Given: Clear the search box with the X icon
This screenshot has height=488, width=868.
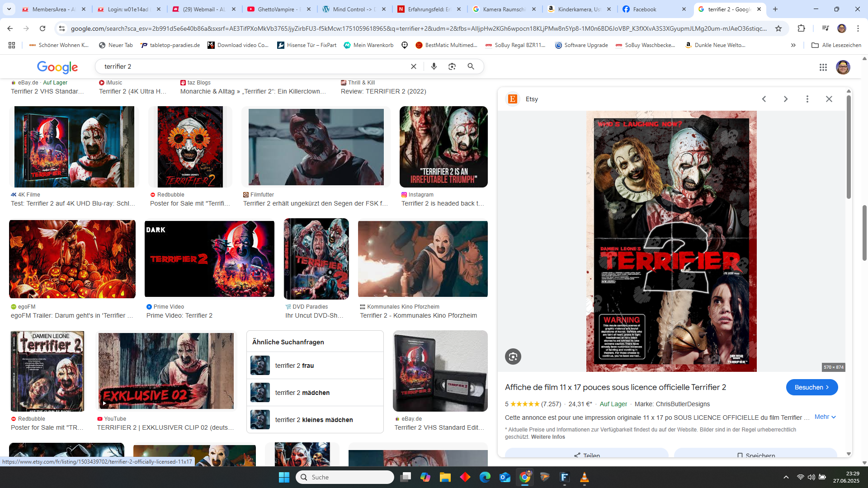Looking at the screenshot, I should (x=413, y=66).
